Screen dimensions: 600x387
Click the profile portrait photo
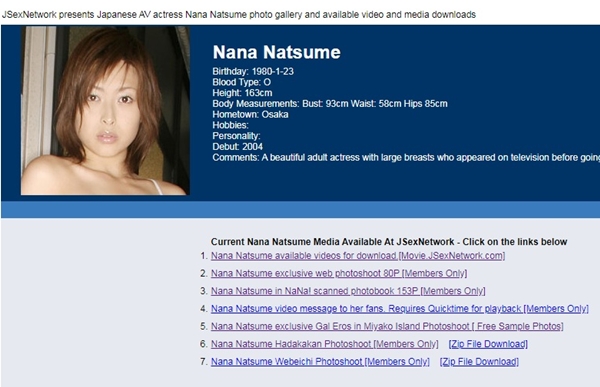[105, 111]
